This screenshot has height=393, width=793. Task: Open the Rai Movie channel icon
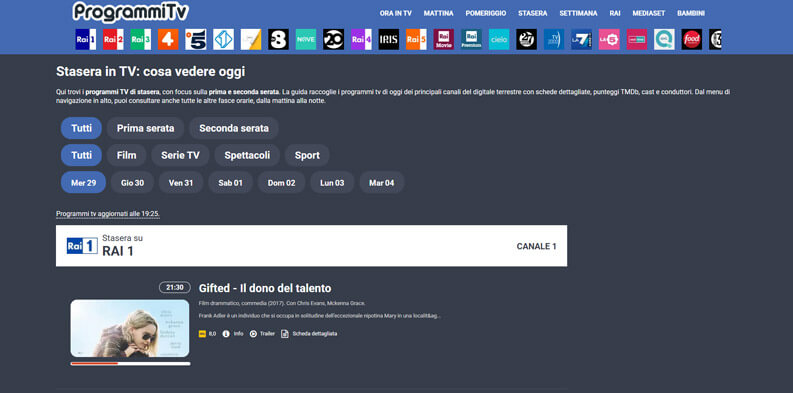click(444, 39)
